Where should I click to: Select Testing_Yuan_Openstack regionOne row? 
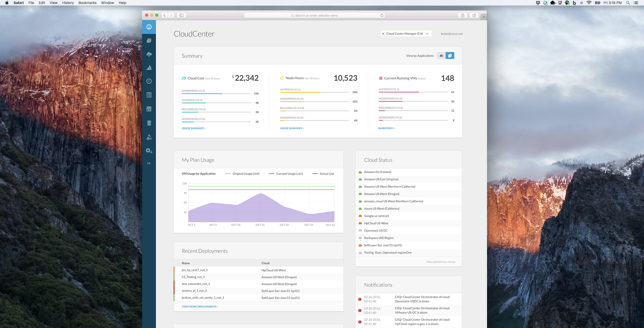pyautogui.click(x=409, y=253)
